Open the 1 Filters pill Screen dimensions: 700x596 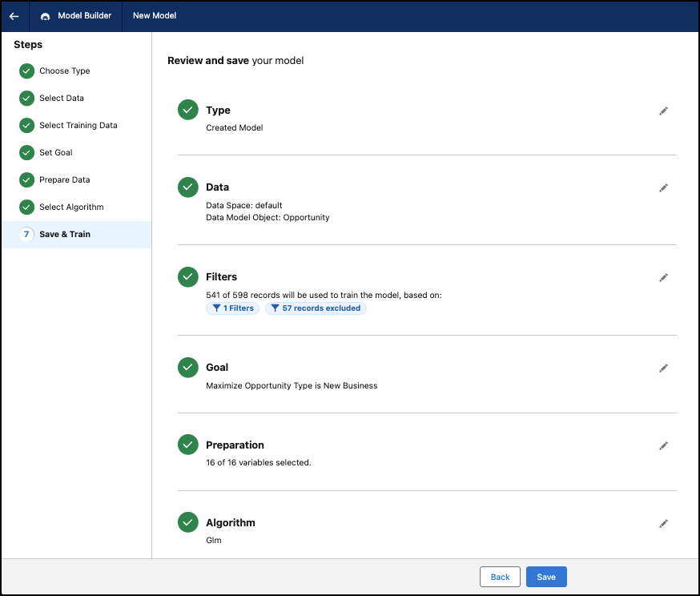pyautogui.click(x=232, y=308)
